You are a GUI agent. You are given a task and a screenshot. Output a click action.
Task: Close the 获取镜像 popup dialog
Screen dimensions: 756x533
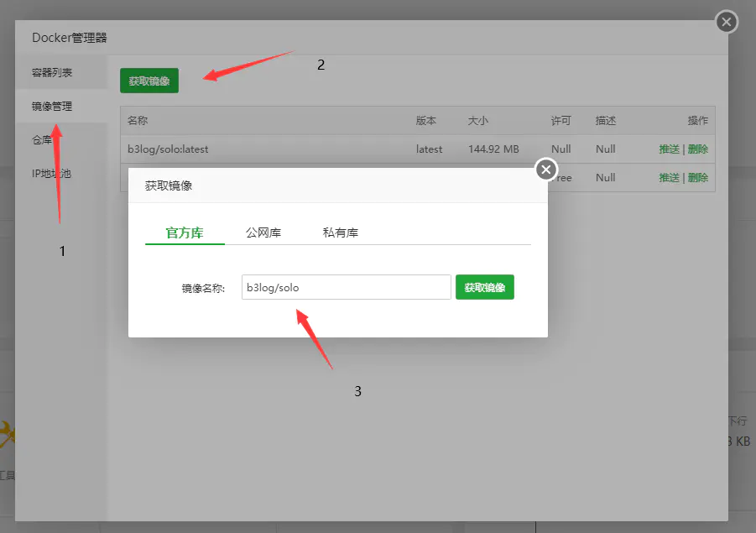click(545, 170)
